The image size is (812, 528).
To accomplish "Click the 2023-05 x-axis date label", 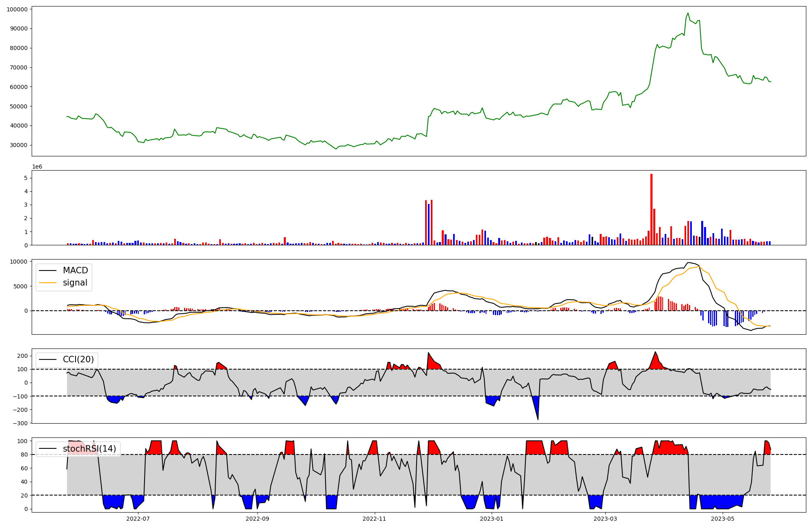I will (x=723, y=519).
